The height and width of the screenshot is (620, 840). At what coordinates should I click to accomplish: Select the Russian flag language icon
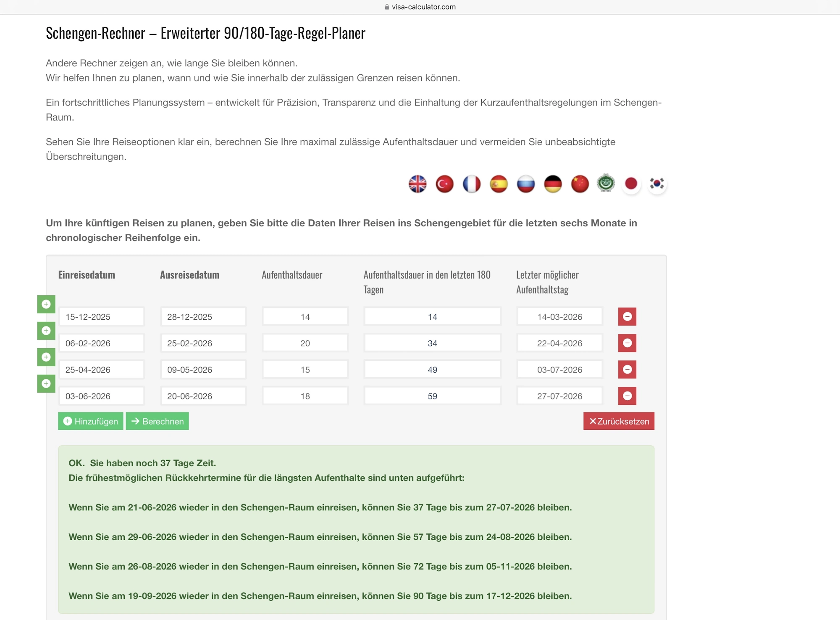point(526,184)
